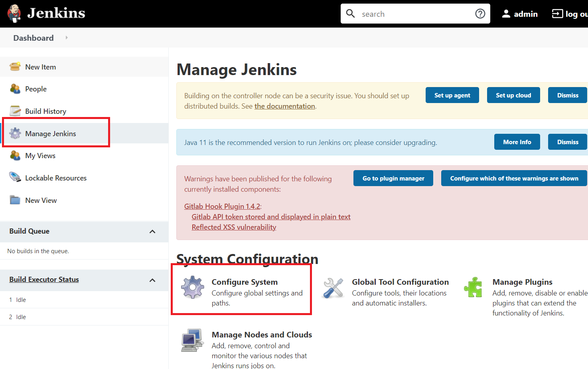The height and width of the screenshot is (369, 588).
Task: Open Global Tool Configuration link
Action: coord(400,282)
